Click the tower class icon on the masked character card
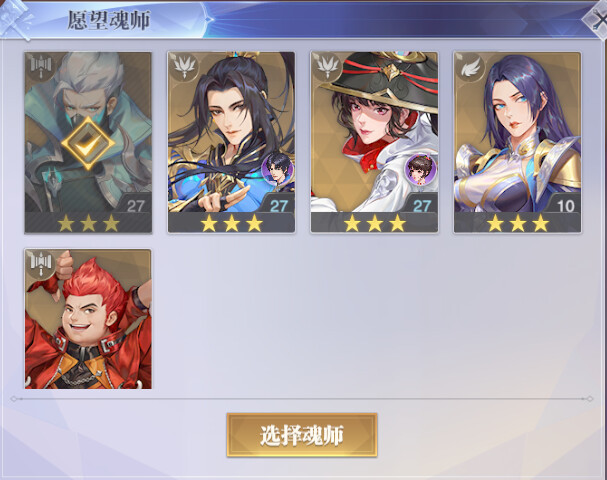 tap(41, 66)
